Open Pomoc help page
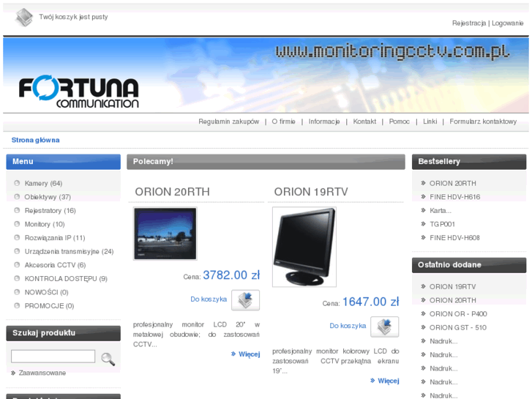 [400, 122]
